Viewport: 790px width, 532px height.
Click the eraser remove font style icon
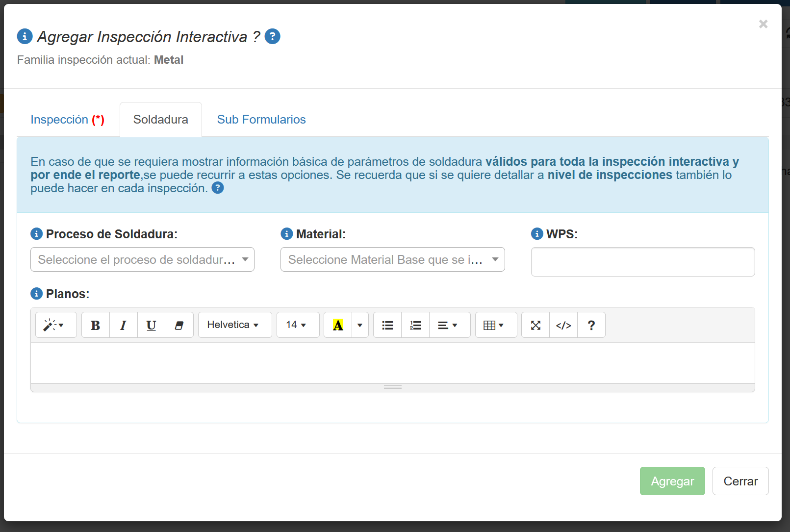coord(179,325)
